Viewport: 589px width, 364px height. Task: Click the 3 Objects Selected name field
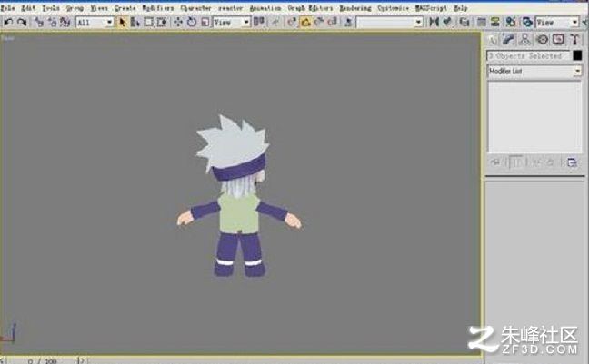[x=528, y=56]
